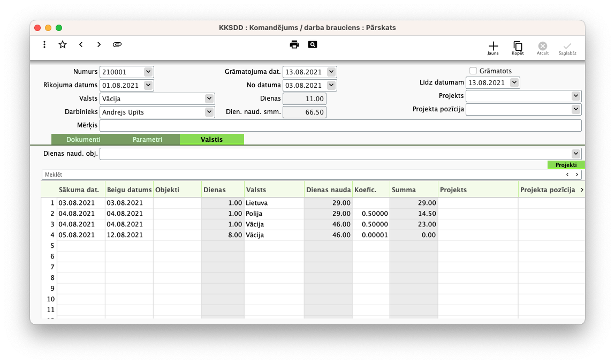615x364 pixels.
Task: Switch to the Dokumenti tab
Action: tap(83, 140)
